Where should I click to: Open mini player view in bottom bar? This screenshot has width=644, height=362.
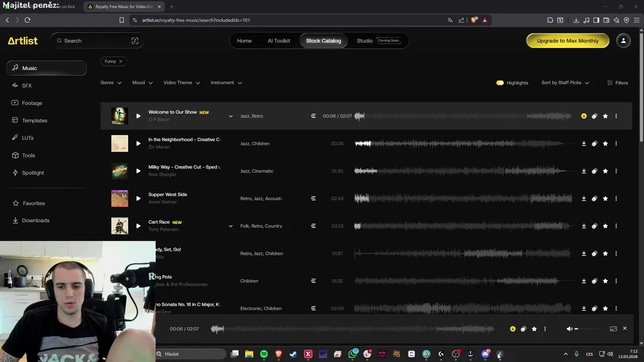(613, 329)
